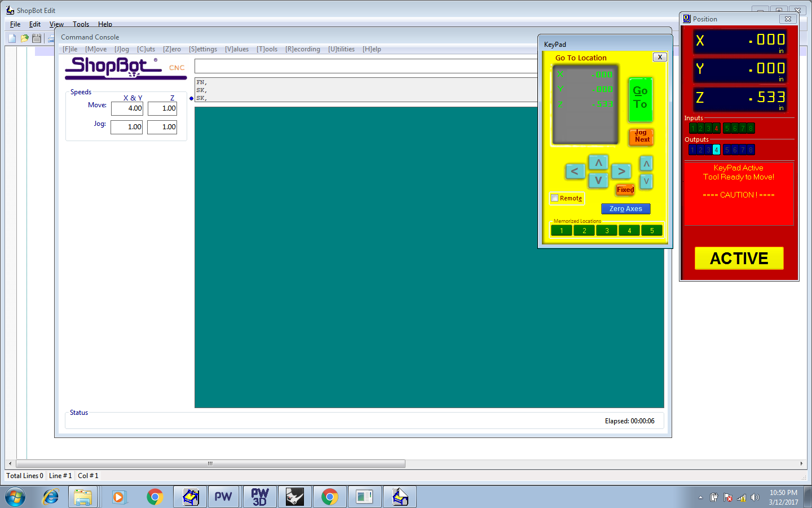Click first Chrome icon in taskbar
This screenshot has height=508, width=812.
[x=155, y=497]
